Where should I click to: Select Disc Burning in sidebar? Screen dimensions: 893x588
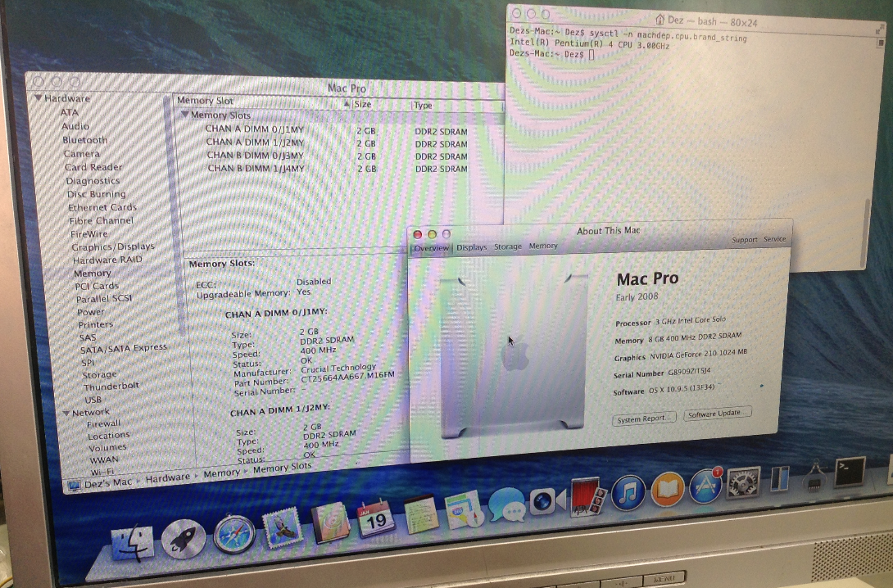(96, 194)
